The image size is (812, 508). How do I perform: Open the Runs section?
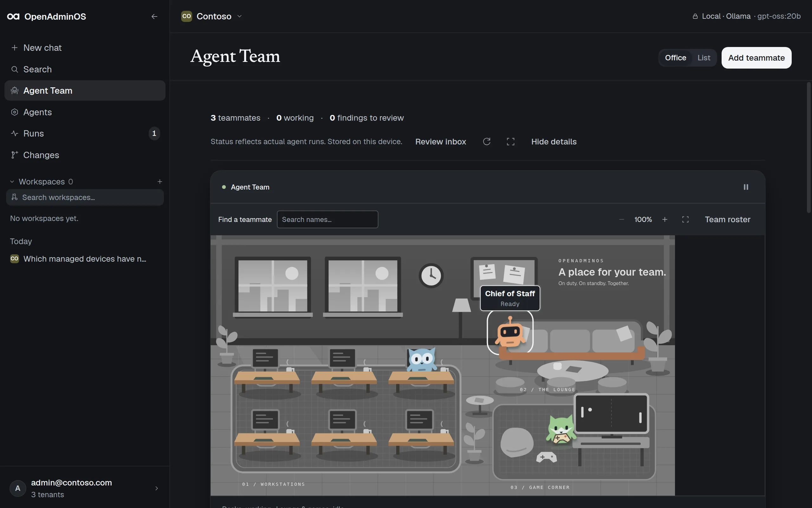(85, 133)
